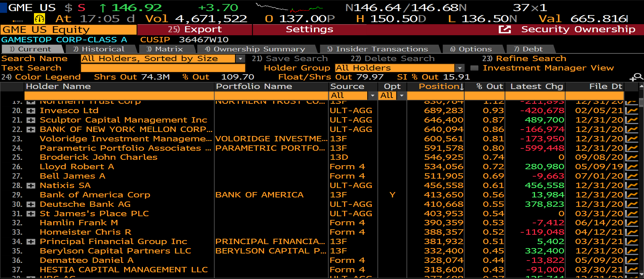This screenshot has width=644, height=279.
Task: Click the pop-out window icon beside Security Ownership
Action: tap(504, 30)
